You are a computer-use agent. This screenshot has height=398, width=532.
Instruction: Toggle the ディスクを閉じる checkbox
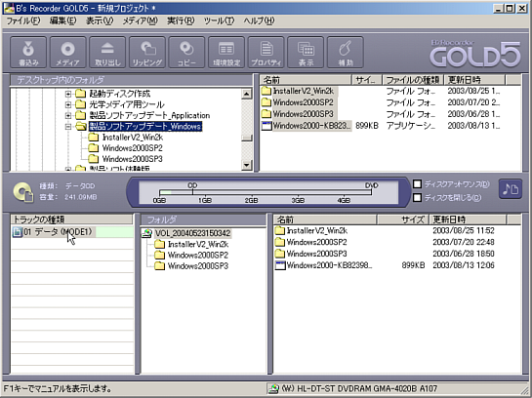coord(417,197)
